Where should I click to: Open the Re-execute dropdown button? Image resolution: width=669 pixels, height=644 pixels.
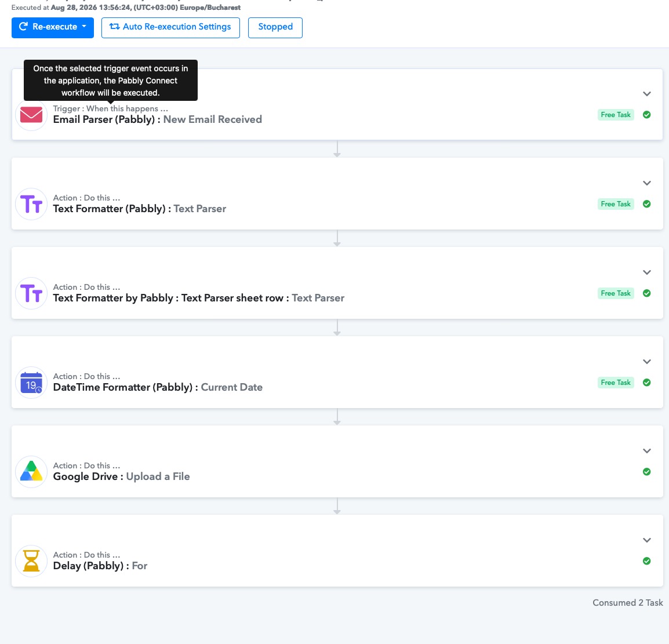click(x=53, y=28)
